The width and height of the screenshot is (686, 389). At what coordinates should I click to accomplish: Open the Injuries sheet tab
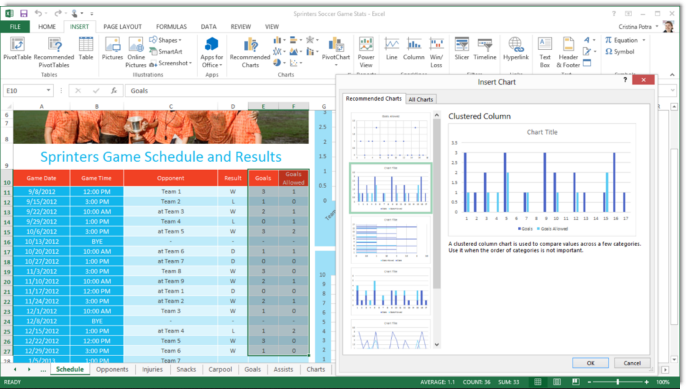pos(152,369)
